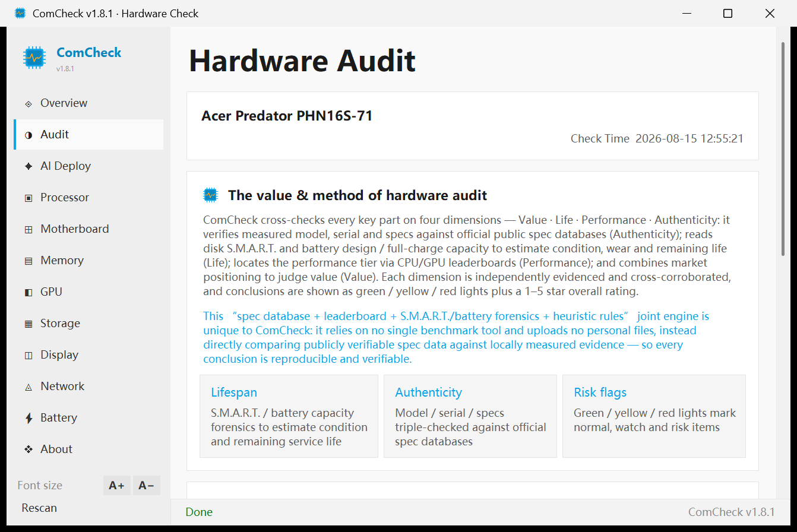Click the AI Deploy sparkle icon
Viewport: 797px width, 532px height.
pos(29,167)
